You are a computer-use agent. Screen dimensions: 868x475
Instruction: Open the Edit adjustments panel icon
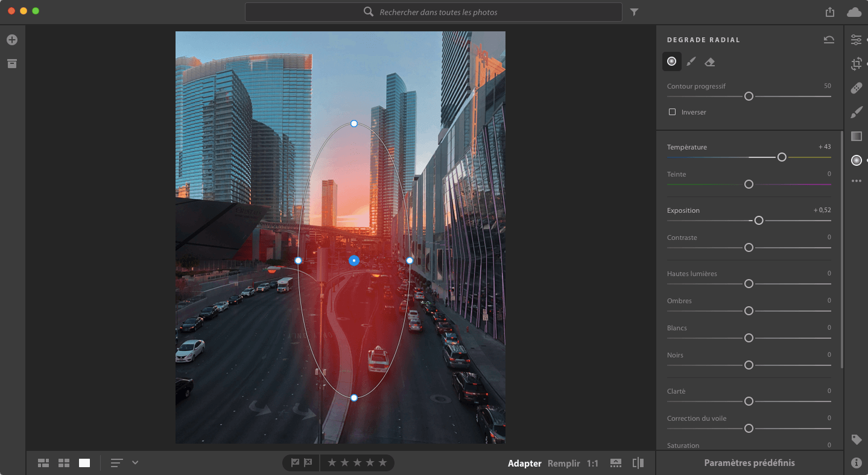(x=856, y=40)
